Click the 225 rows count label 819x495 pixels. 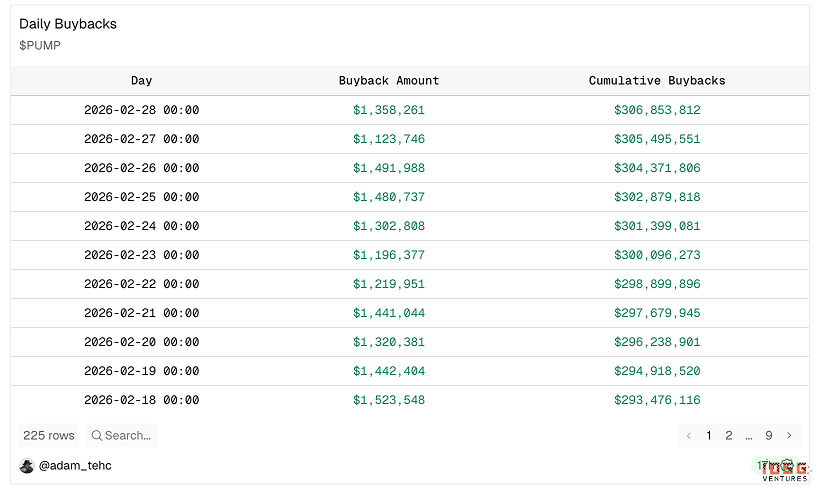click(49, 436)
